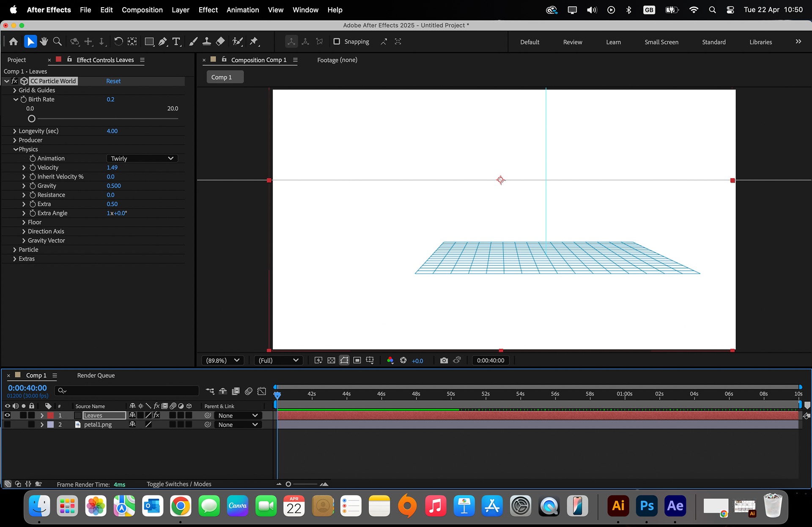Toggle visibility of petal1.png layer

coord(7,425)
